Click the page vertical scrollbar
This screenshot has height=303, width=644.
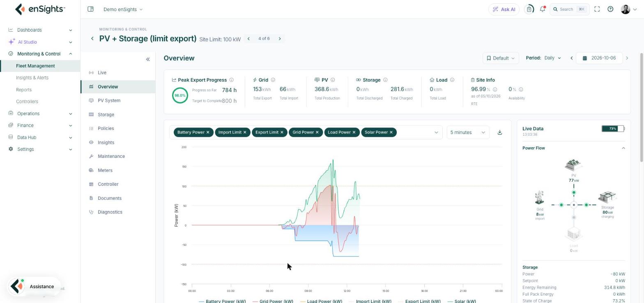[642, 107]
